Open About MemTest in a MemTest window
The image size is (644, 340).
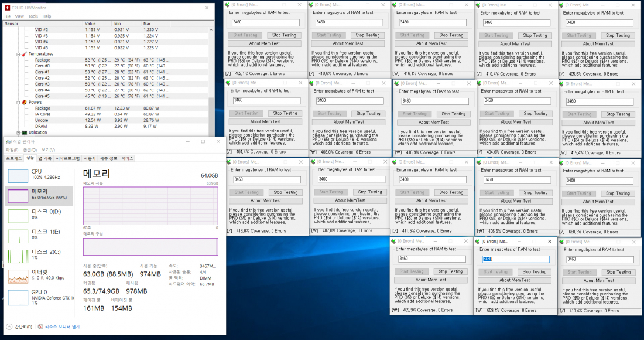click(x=265, y=43)
